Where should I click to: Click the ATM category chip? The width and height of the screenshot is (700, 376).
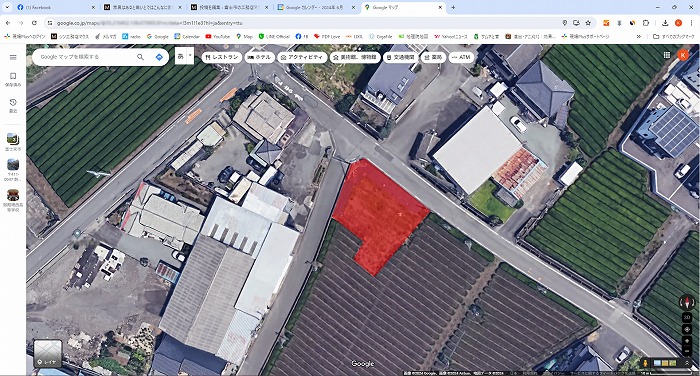(461, 57)
